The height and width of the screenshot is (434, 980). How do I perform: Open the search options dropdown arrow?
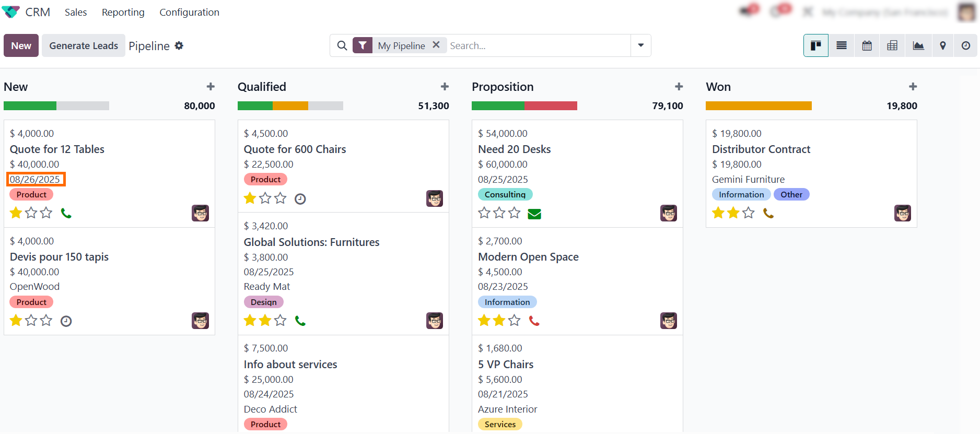[x=640, y=45]
